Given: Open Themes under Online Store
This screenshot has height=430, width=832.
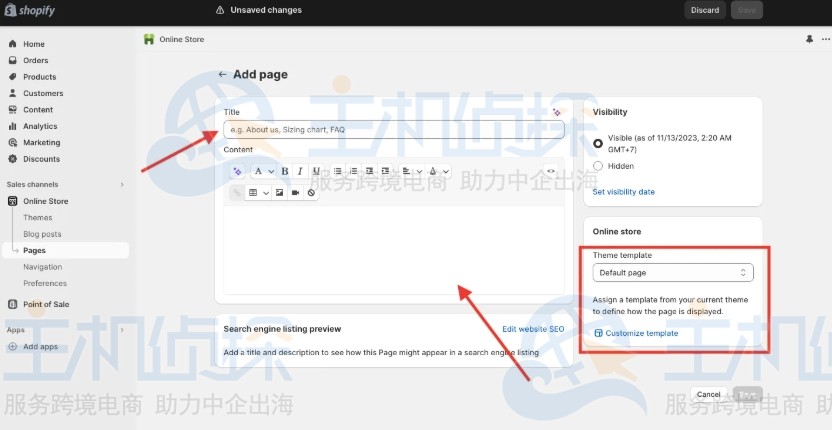Looking at the screenshot, I should tap(38, 218).
